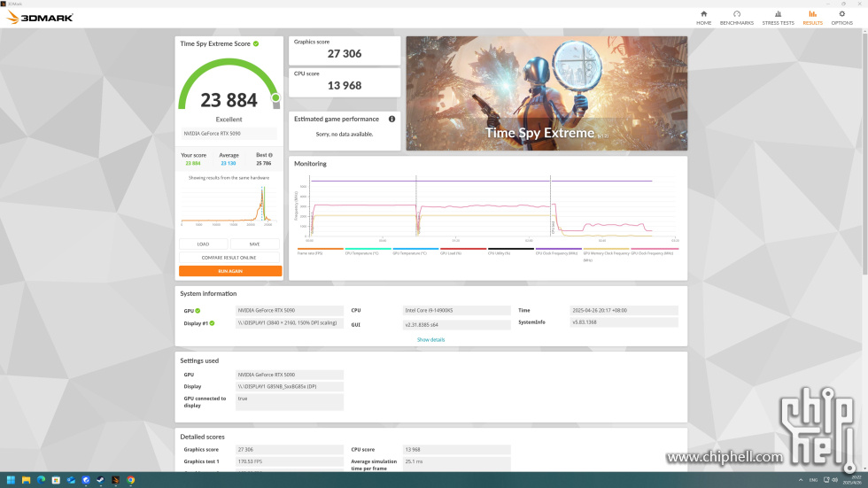The height and width of the screenshot is (488, 868).
Task: Click the info icon next to Estimated game performance
Action: click(391, 119)
